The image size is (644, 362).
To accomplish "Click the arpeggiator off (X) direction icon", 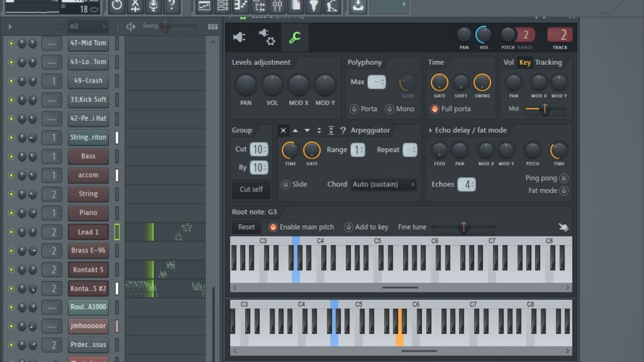I will [283, 130].
